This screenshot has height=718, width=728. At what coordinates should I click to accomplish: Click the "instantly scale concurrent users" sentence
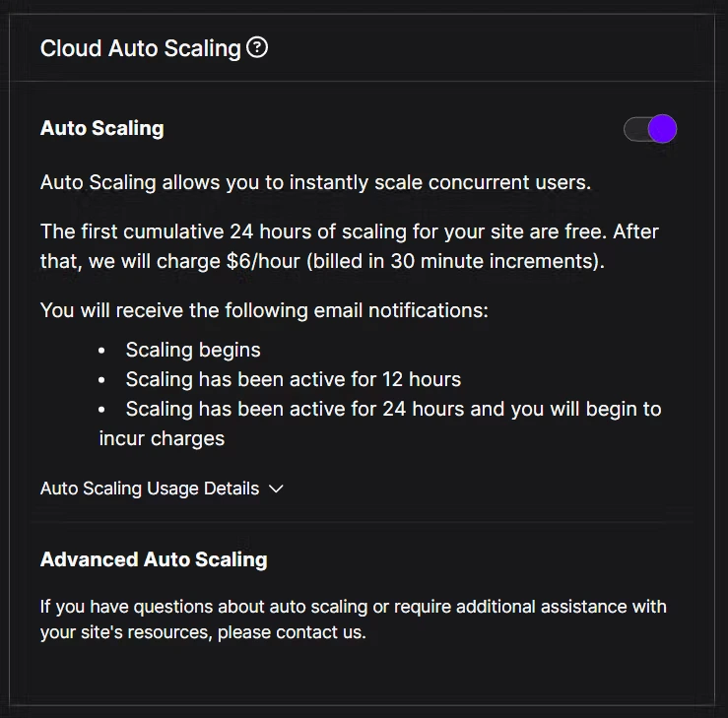tap(315, 182)
